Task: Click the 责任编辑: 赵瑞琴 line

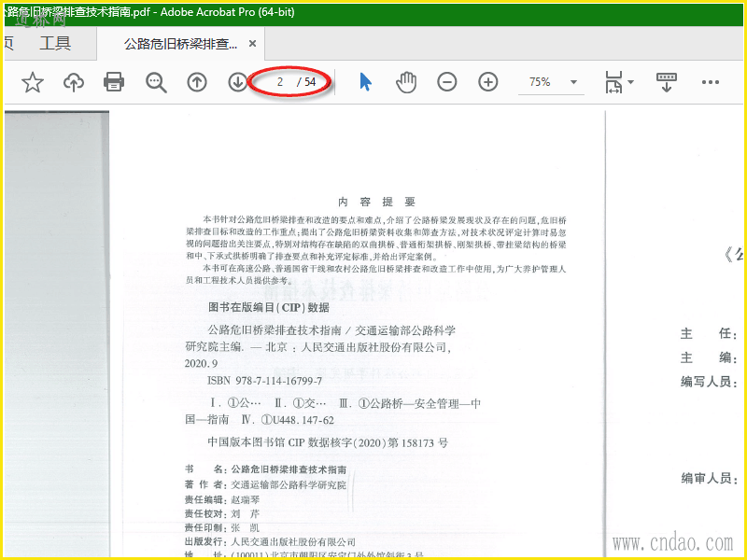Action: (x=223, y=499)
